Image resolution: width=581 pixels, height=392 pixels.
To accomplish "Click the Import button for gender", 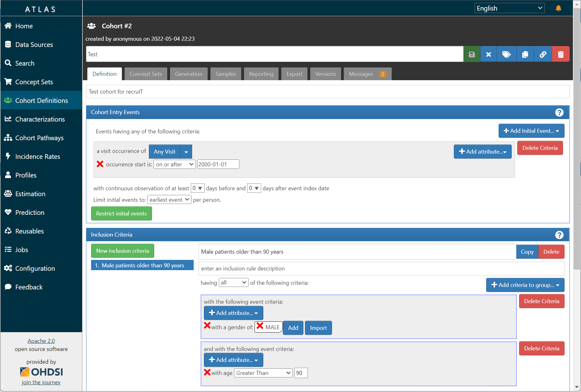I will click(x=318, y=328).
